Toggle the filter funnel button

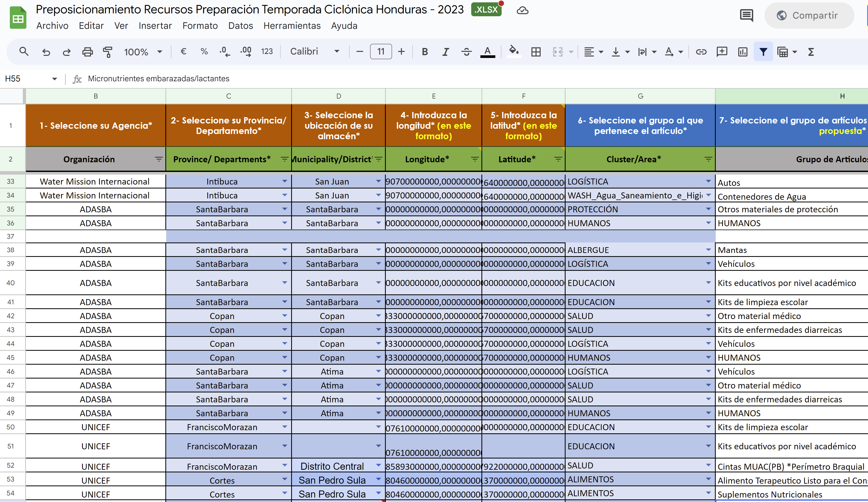(763, 52)
